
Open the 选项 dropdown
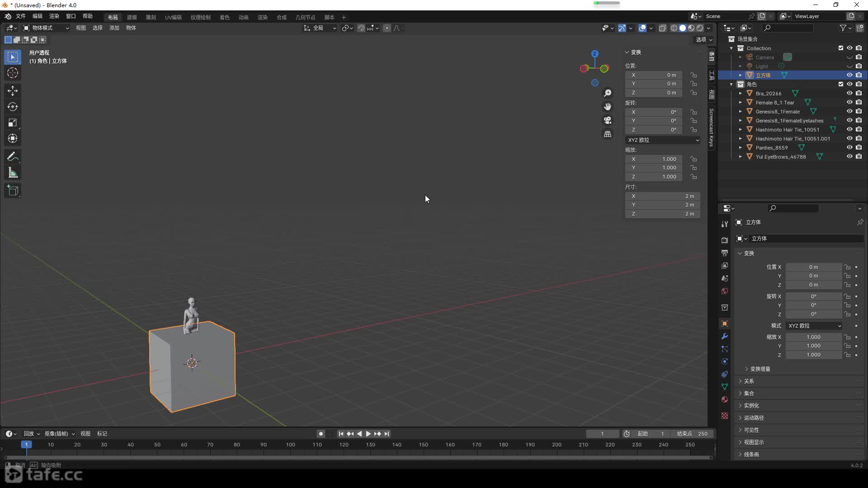(x=704, y=40)
